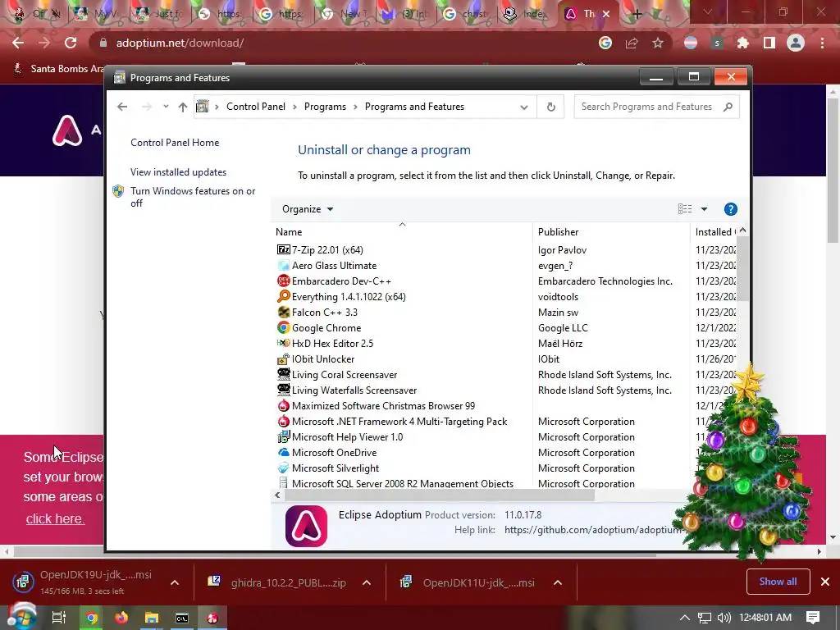Open the notification center icon
Screen dimensions: 840x630
813,618
